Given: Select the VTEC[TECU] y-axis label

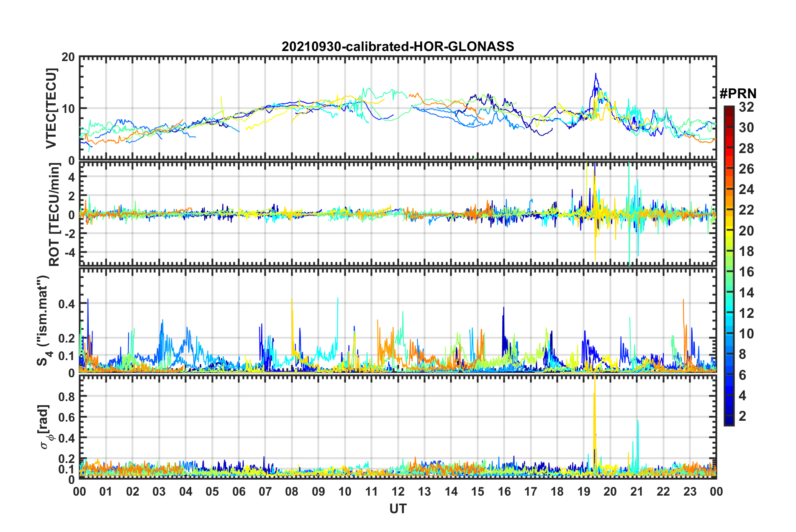Looking at the screenshot, I should tap(51, 108).
